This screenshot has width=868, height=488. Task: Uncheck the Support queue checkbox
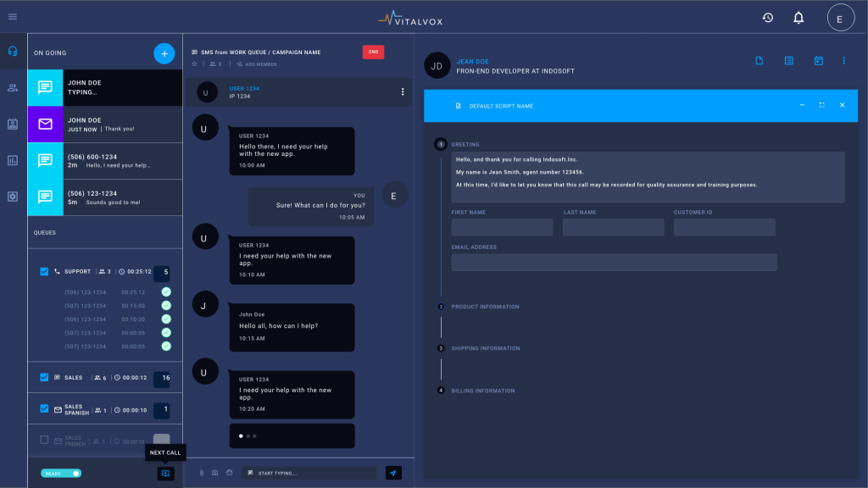[45, 272]
